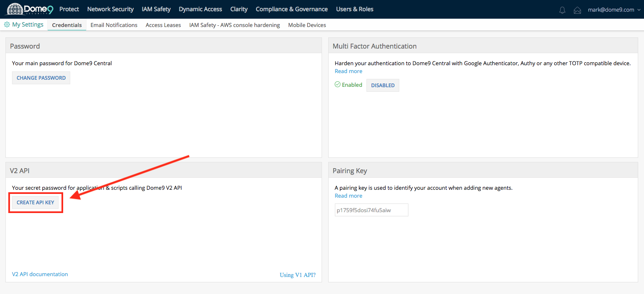The height and width of the screenshot is (294, 644).
Task: Click the Pairing Key panel heading
Action: [350, 171]
